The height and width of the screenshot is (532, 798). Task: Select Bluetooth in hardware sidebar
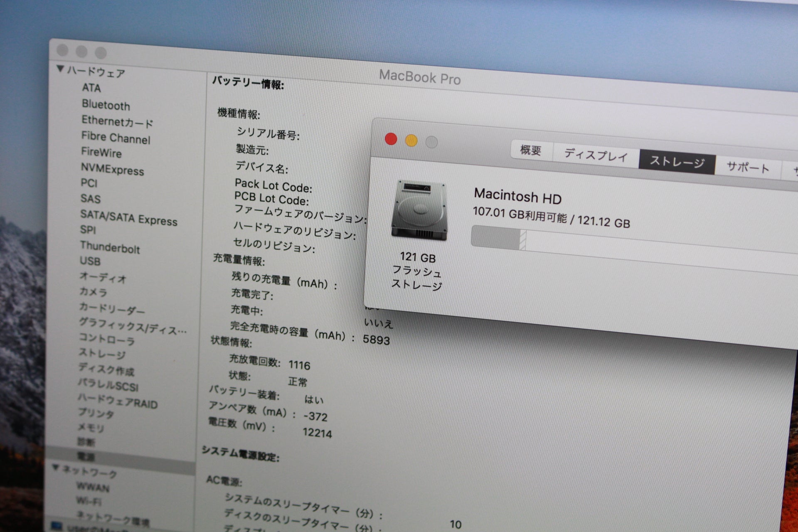click(x=106, y=105)
